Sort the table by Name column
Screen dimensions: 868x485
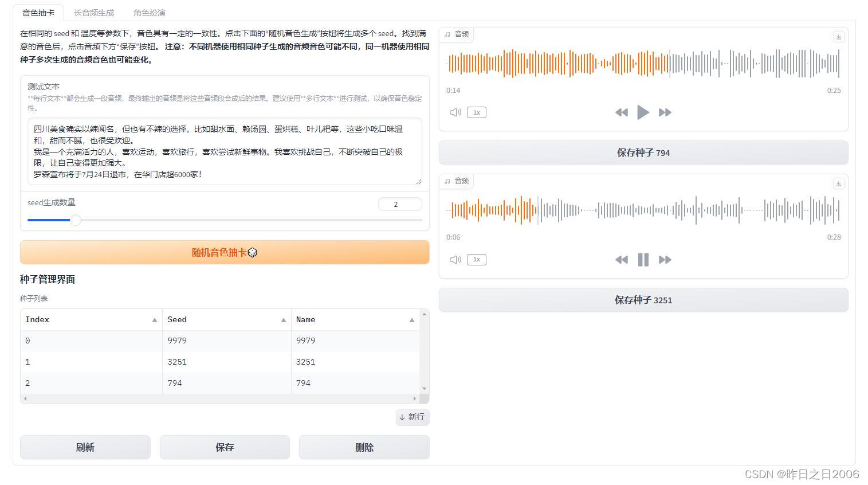(x=411, y=320)
